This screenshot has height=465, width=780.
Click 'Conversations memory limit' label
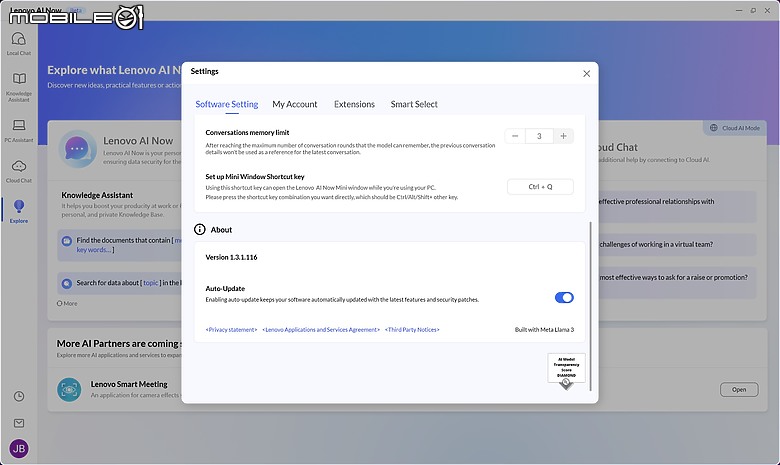tap(247, 132)
